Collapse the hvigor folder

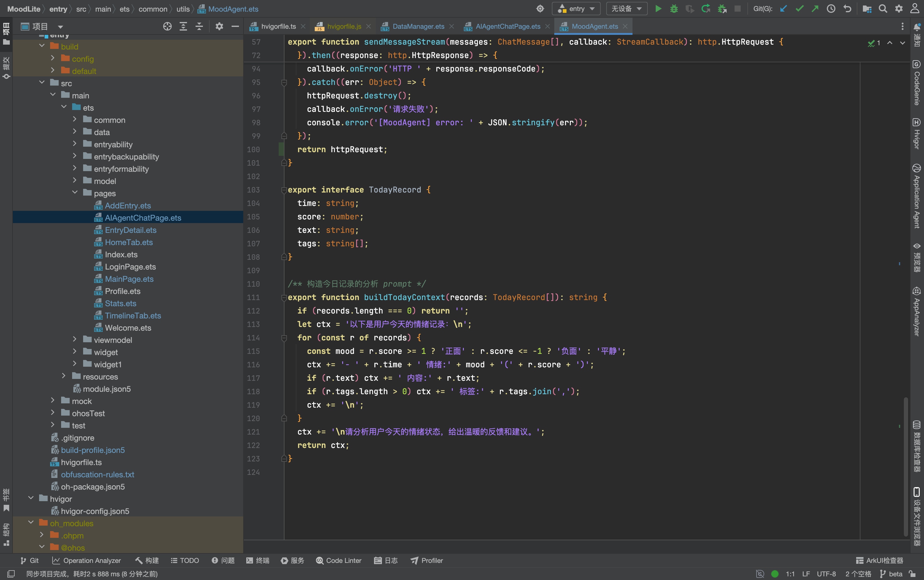pos(31,498)
